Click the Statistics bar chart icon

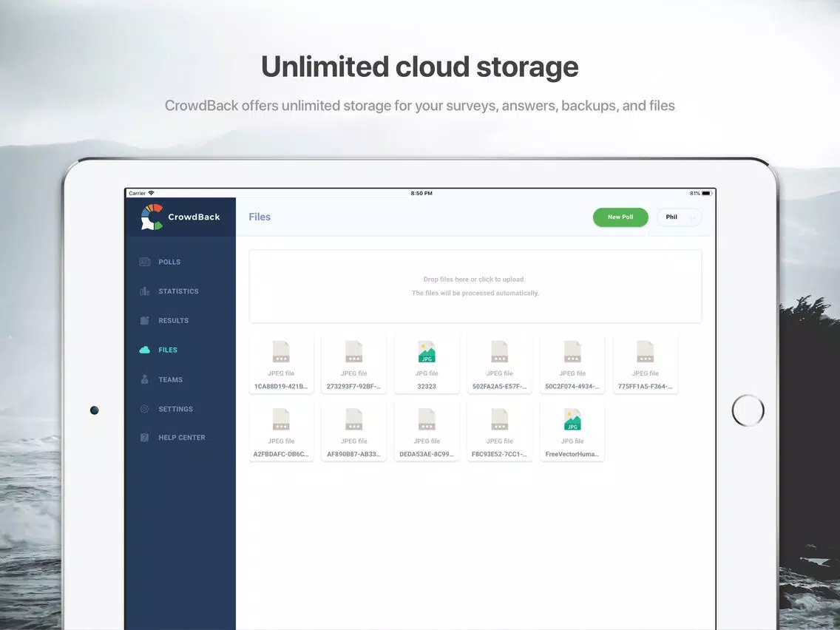coord(145,291)
